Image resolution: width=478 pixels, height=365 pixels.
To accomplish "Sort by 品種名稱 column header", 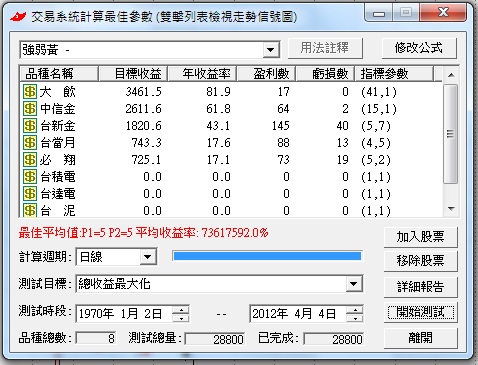I will [x=59, y=73].
